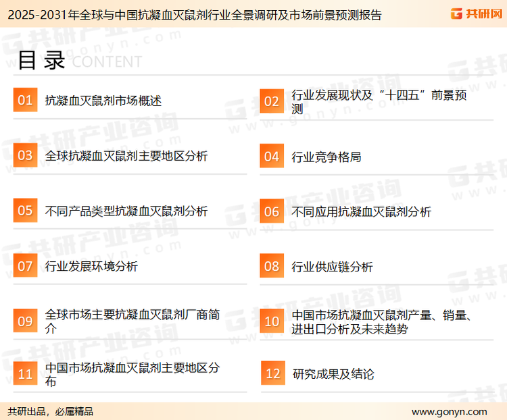
Task: Open the www.gonyn.com footer link
Action: pos(449,412)
